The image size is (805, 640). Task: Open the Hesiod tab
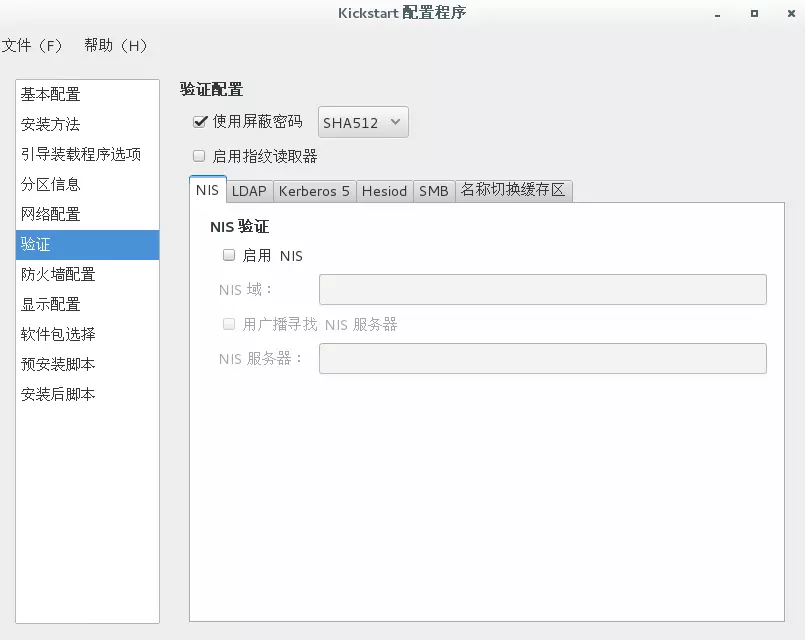click(x=384, y=191)
